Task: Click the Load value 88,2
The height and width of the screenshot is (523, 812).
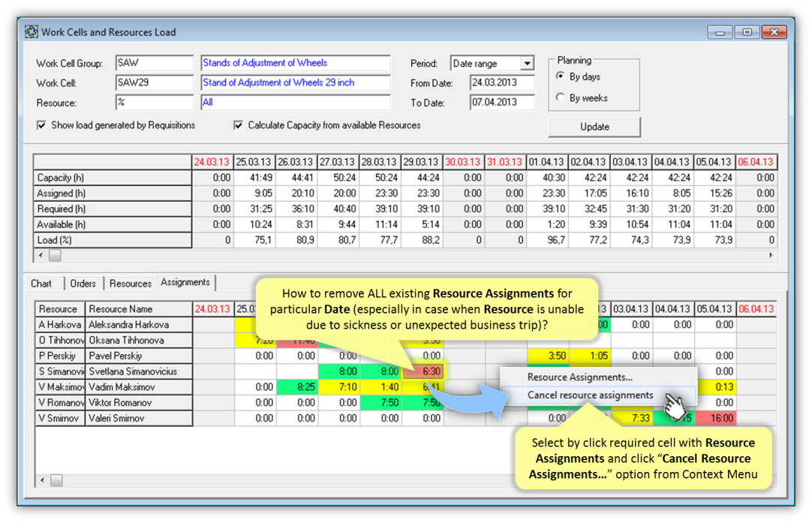Action: (423, 240)
